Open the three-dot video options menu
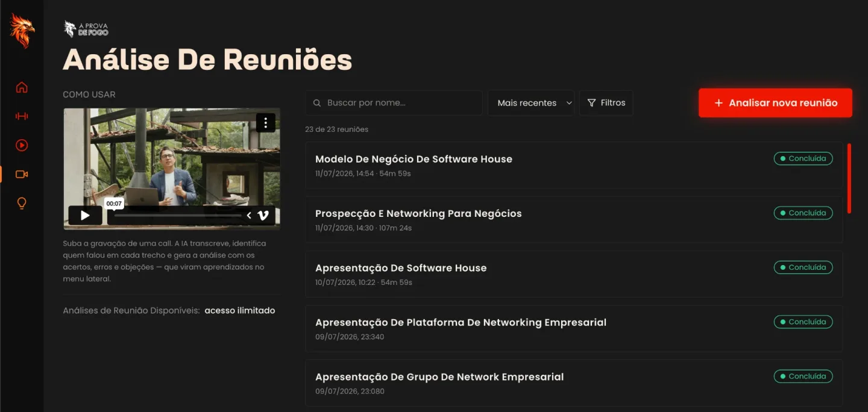This screenshot has height=412, width=868. coord(266,123)
